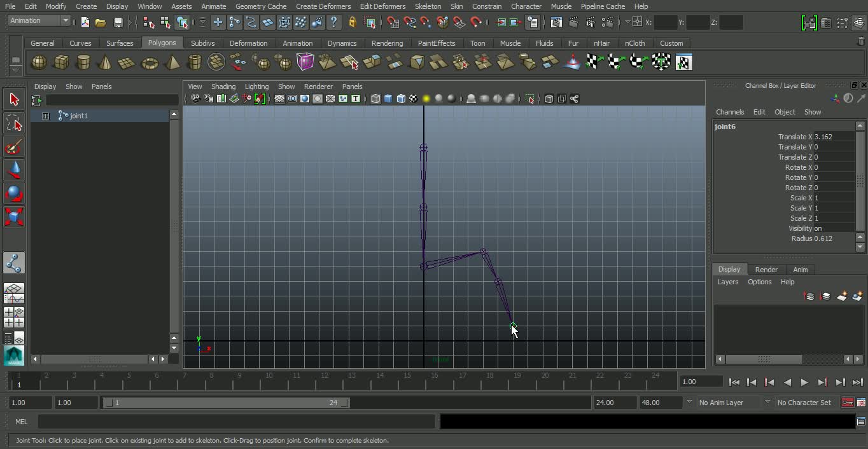This screenshot has height=449, width=868.
Task: Expand the joint1 hierarchy in Outliner
Action: point(45,116)
